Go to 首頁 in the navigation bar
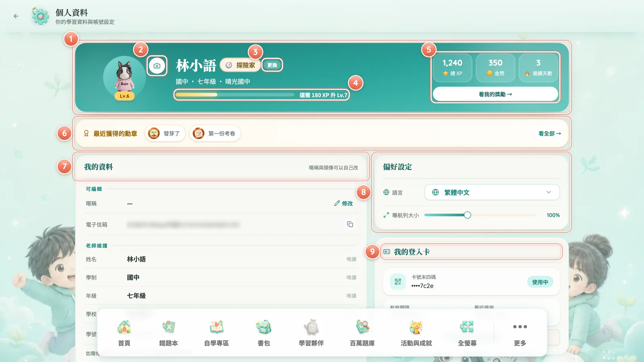The height and width of the screenshot is (362, 644). coord(124,333)
